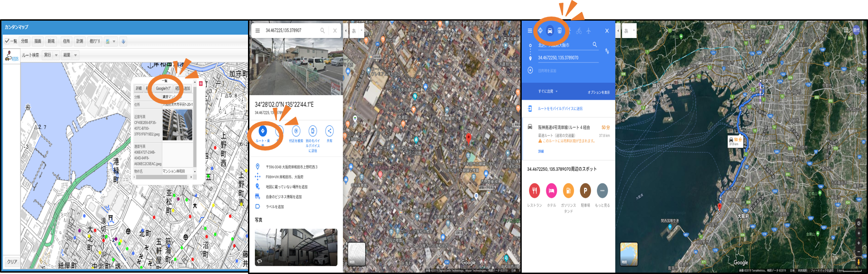The width and height of the screenshot is (868, 274).
Task: Open the property popup's dropdown arrow at bottom
Action: pyautogui.click(x=195, y=172)
